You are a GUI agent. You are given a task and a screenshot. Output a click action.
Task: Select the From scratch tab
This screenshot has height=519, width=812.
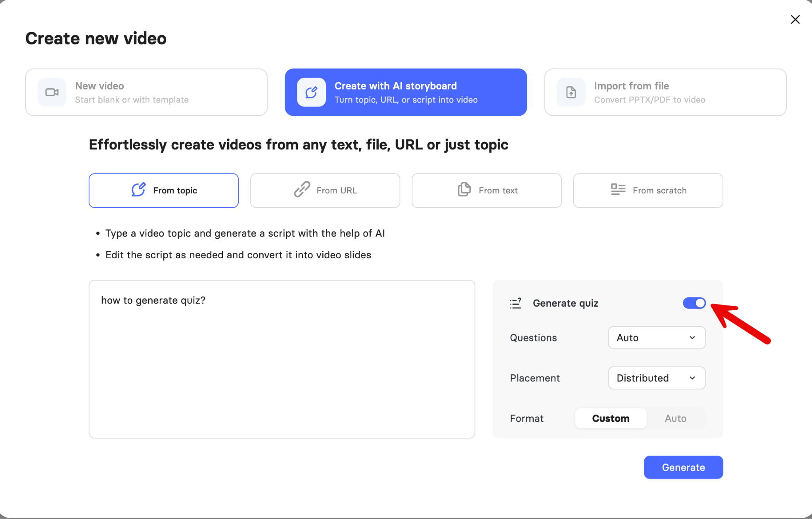pos(648,191)
